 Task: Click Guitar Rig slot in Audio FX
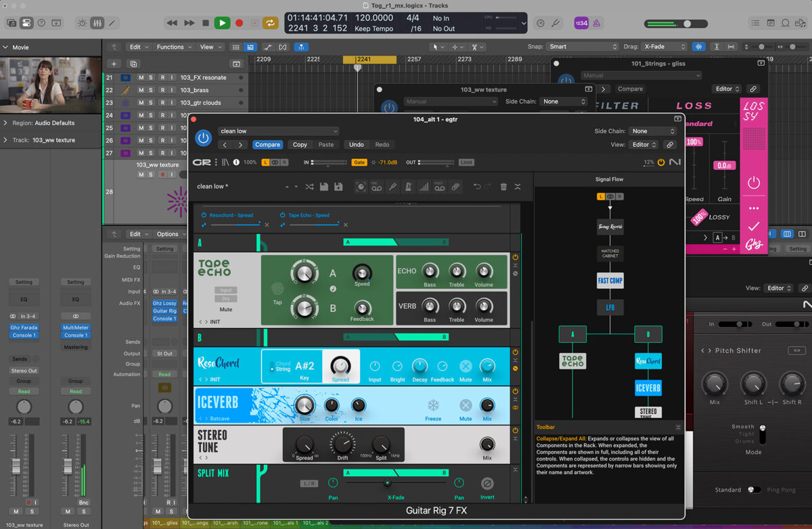click(164, 311)
